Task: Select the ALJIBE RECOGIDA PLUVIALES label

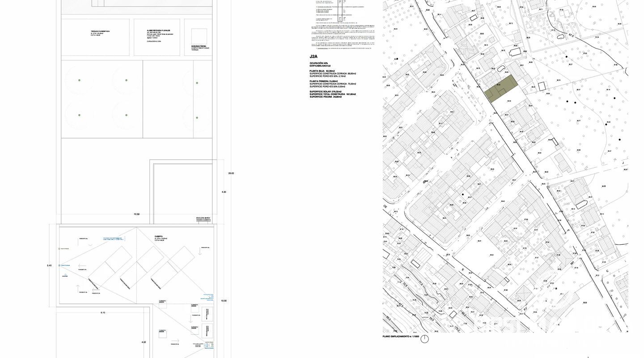Action: point(159,32)
